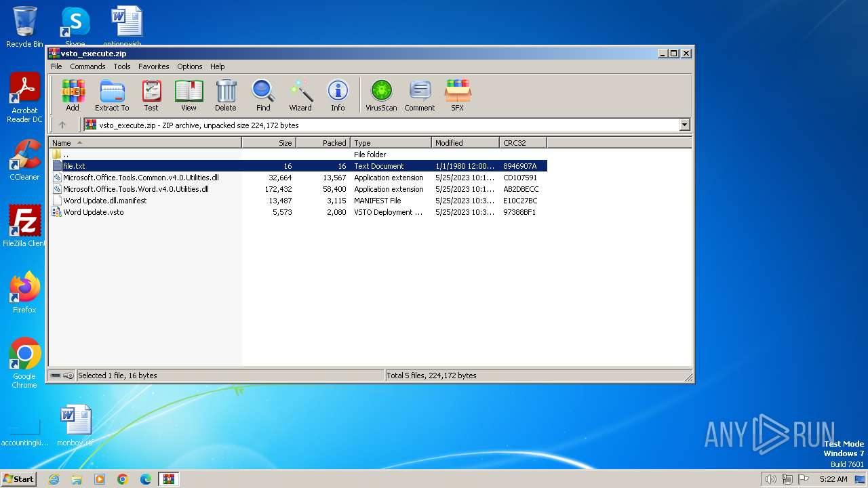This screenshot has height=488, width=868.
Task: Click the Windows Start button
Action: click(19, 479)
